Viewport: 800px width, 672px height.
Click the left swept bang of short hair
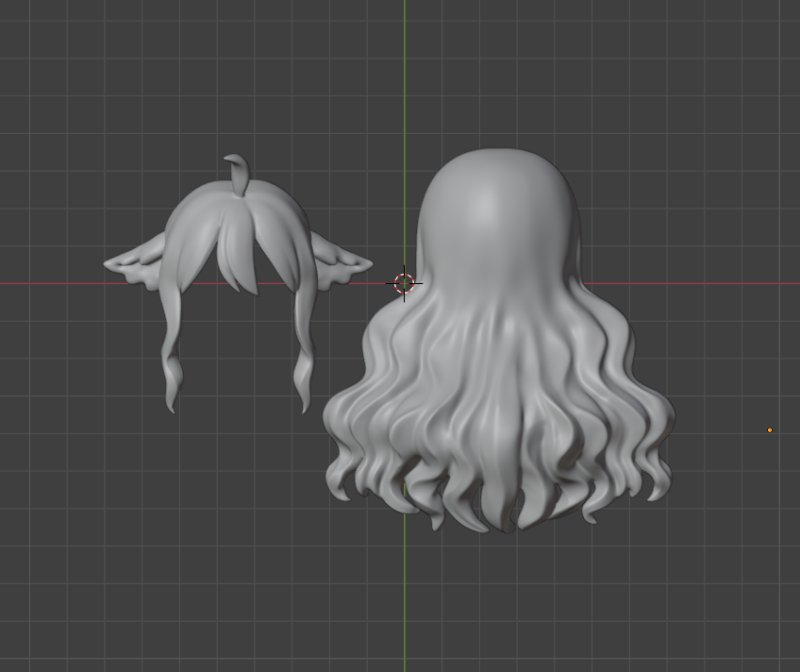coord(193,236)
